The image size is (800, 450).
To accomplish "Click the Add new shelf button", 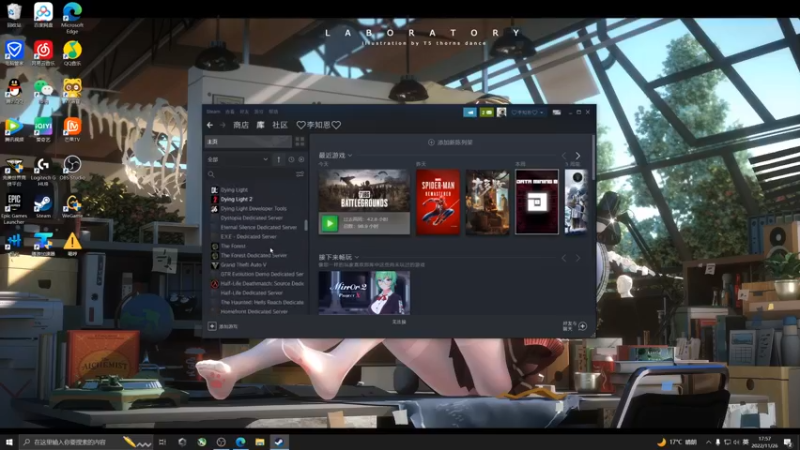I will click(x=451, y=142).
